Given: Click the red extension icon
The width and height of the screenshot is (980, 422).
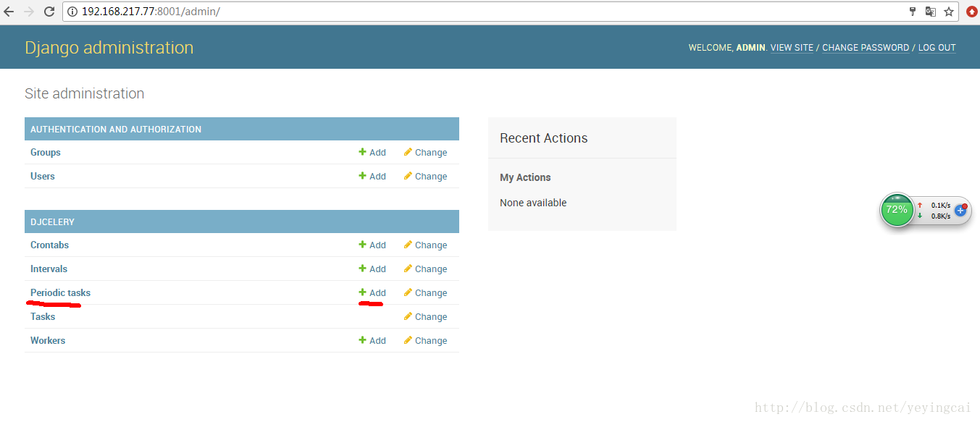Looking at the screenshot, I should (972, 12).
